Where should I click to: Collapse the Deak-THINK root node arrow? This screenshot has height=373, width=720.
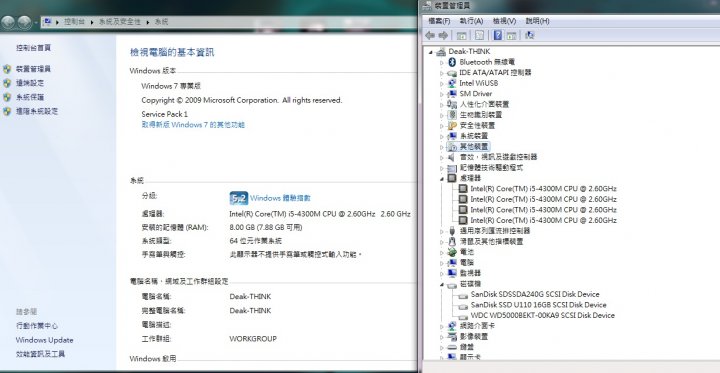point(431,52)
